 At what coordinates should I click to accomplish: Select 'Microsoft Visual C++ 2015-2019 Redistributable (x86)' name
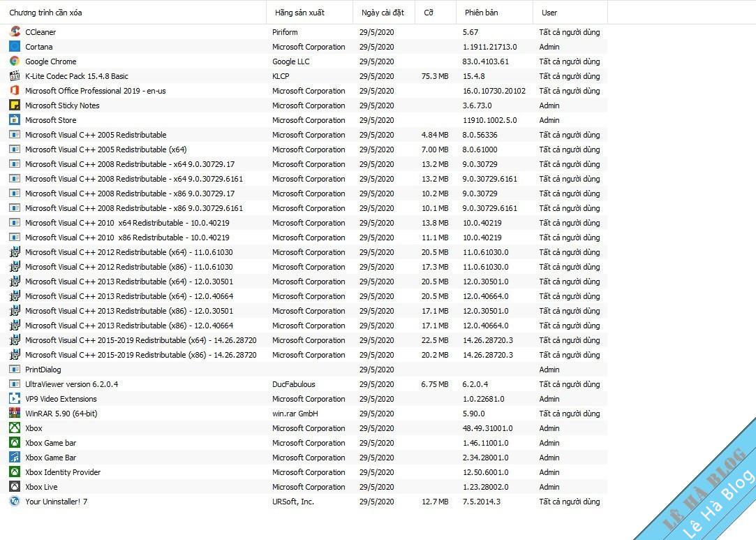click(x=141, y=355)
